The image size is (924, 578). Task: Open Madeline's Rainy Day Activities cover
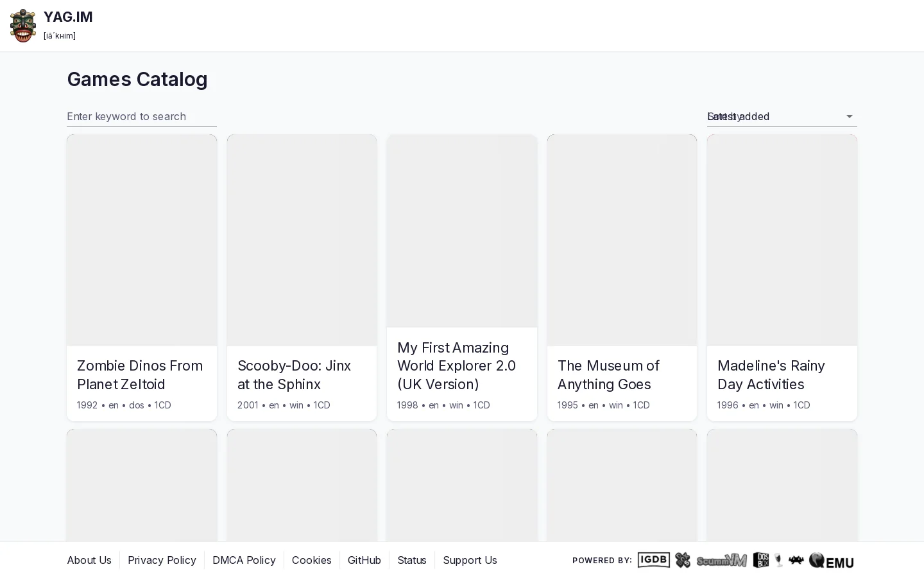782,240
